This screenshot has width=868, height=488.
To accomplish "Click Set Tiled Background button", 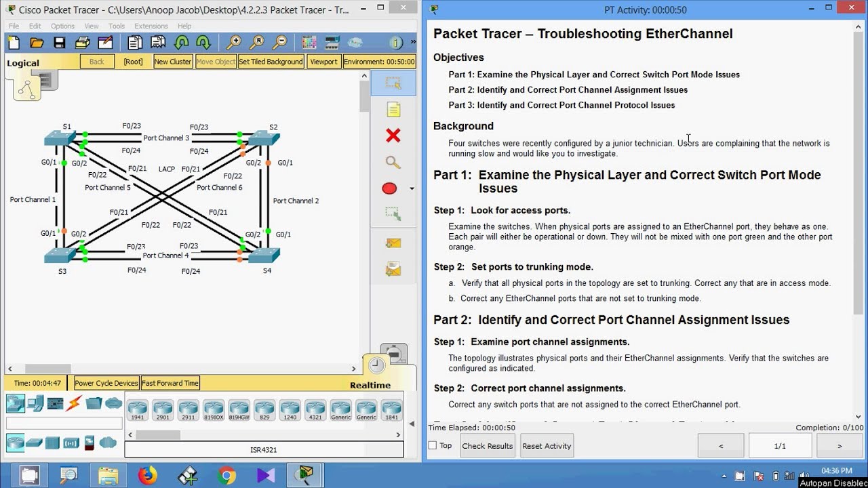I will 271,62.
